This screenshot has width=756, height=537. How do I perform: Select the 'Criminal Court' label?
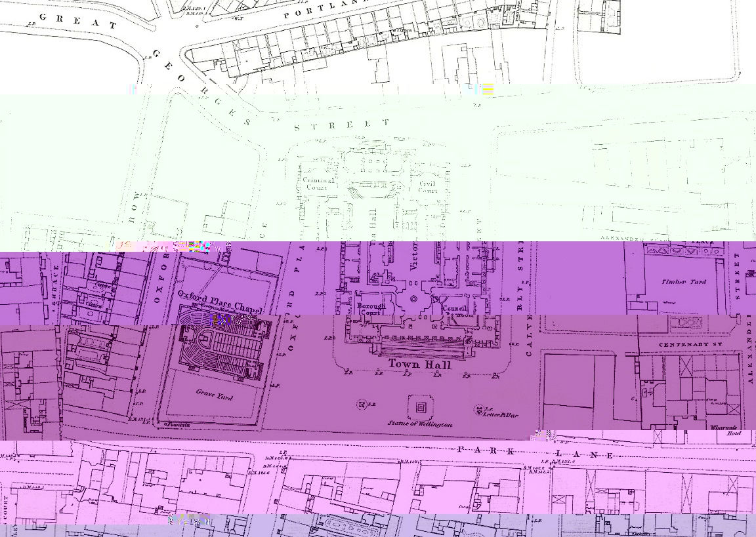pyautogui.click(x=318, y=184)
